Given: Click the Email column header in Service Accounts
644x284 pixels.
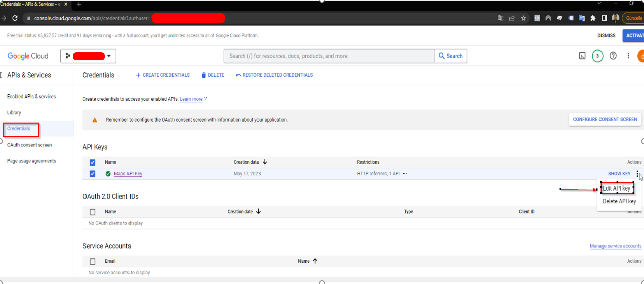Looking at the screenshot, I should 110,261.
